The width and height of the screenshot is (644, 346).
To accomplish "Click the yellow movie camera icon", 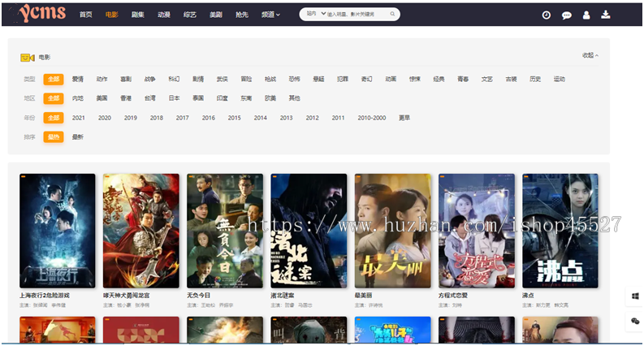I will [28, 58].
